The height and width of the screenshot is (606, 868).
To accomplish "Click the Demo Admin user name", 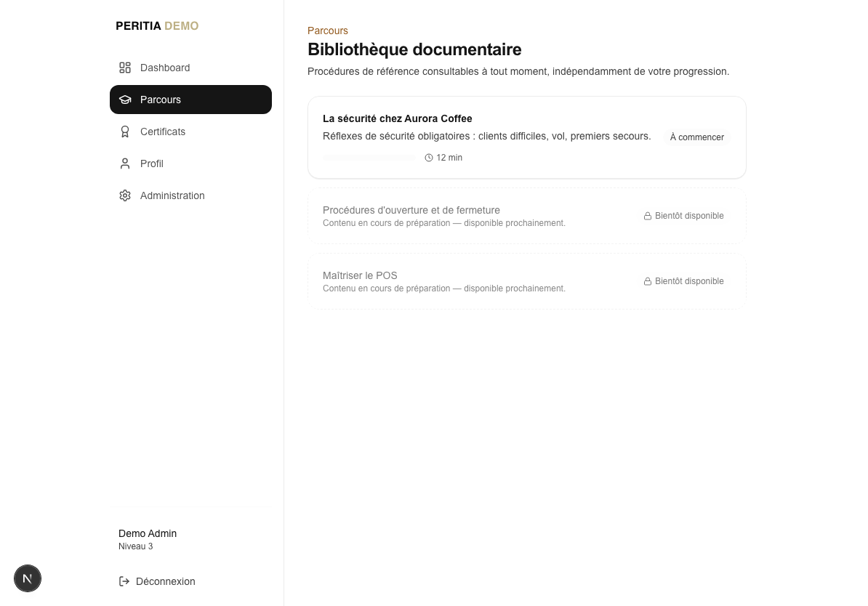I will 148,533.
